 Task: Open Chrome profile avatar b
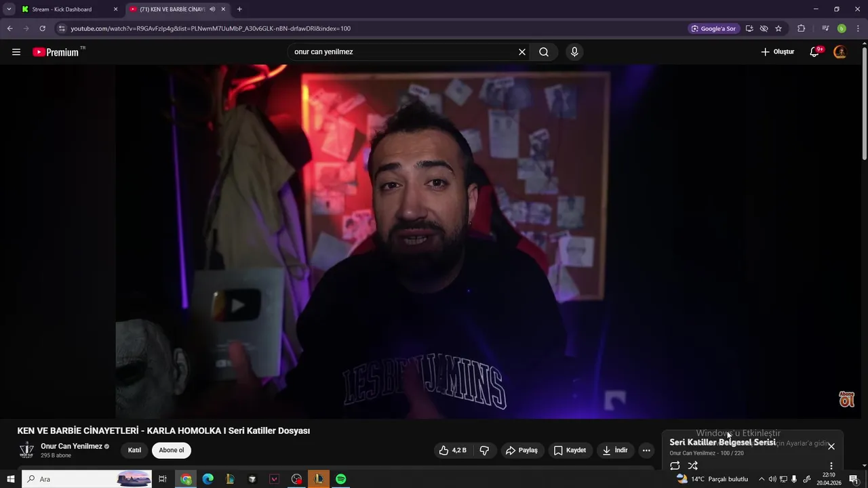tap(842, 28)
